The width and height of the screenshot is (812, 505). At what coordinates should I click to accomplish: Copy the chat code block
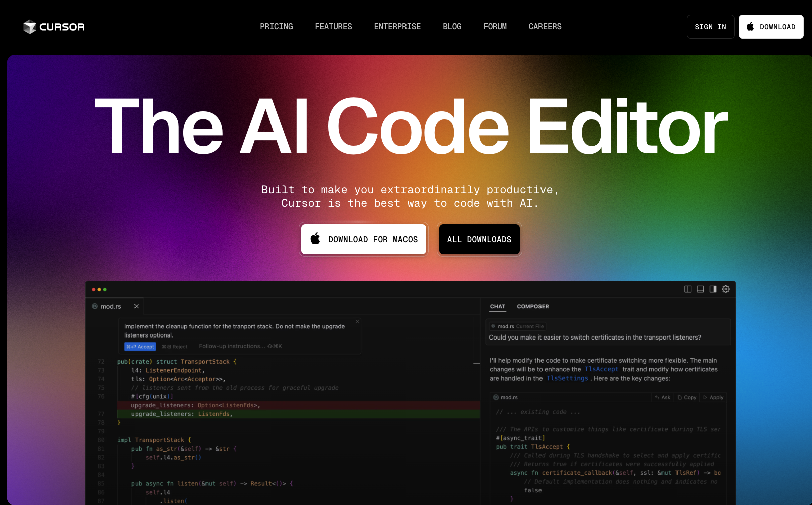687,397
